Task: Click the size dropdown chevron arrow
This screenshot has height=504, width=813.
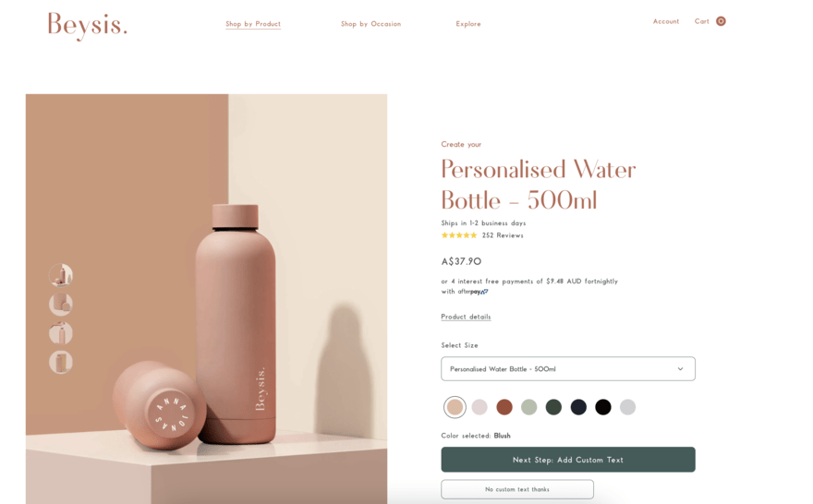Action: pyautogui.click(x=680, y=369)
